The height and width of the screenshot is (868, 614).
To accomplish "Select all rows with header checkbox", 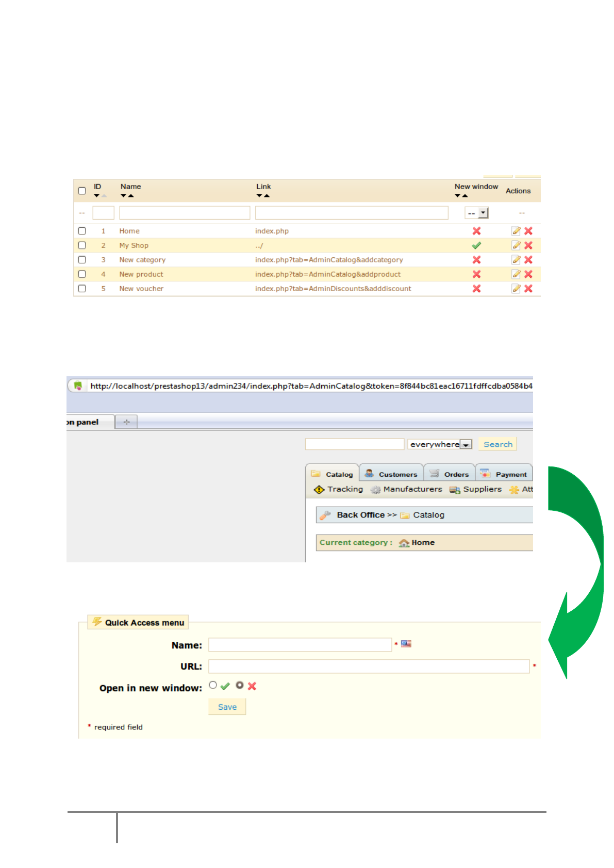I will point(82,191).
